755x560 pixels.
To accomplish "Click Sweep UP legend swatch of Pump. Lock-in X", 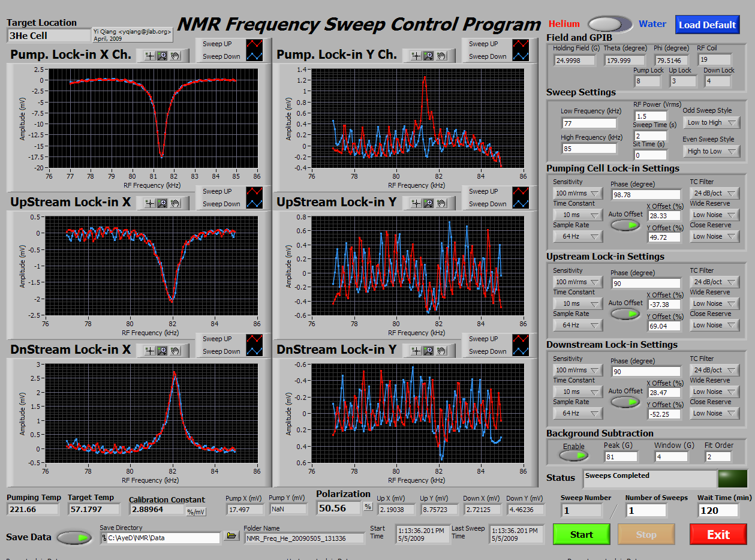I will click(255, 44).
